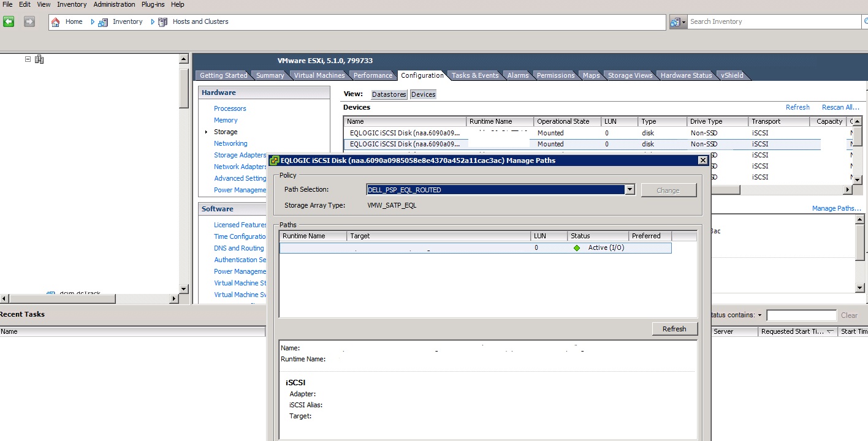Sort paths by Target column
This screenshot has height=441, width=868.
[438, 236]
